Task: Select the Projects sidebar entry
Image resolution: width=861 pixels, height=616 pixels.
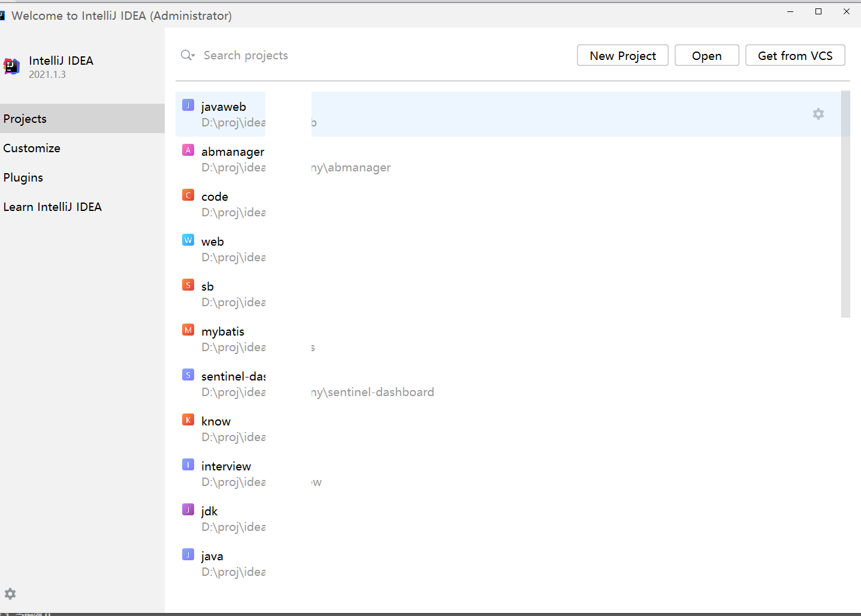Action: pos(25,119)
